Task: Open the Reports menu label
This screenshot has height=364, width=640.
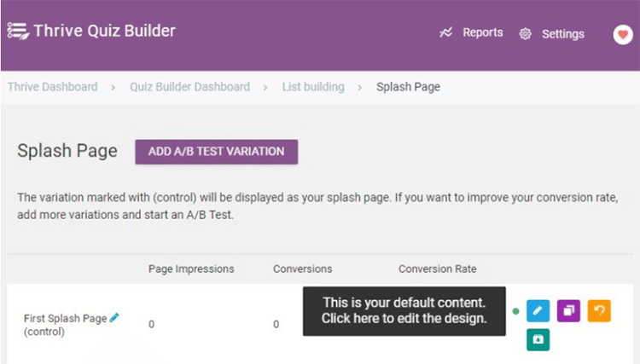Action: pyautogui.click(x=482, y=33)
